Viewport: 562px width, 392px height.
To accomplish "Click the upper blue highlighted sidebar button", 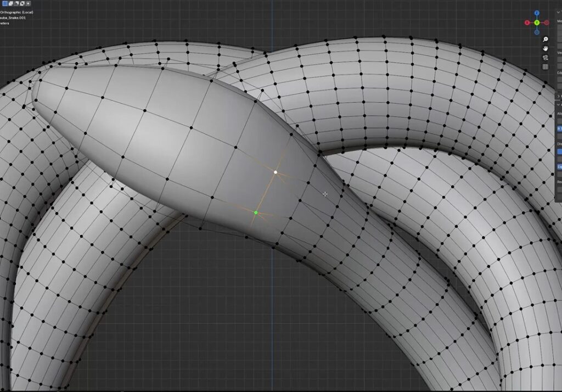I will (559, 128).
